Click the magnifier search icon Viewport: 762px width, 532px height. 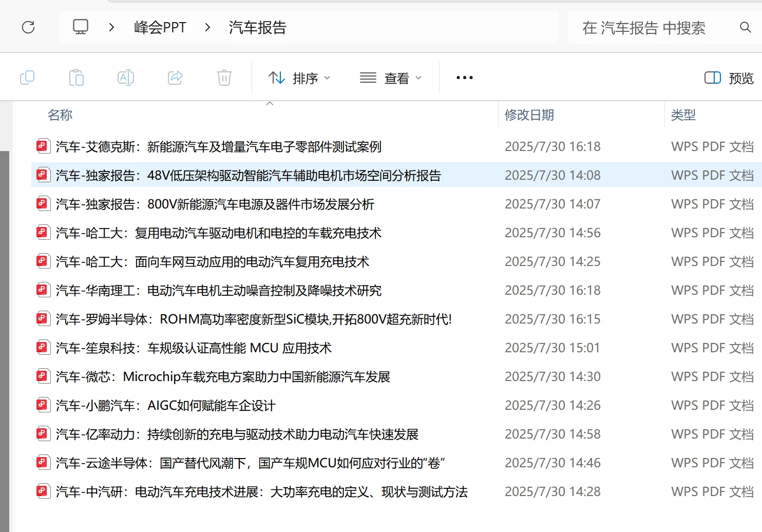tap(745, 27)
